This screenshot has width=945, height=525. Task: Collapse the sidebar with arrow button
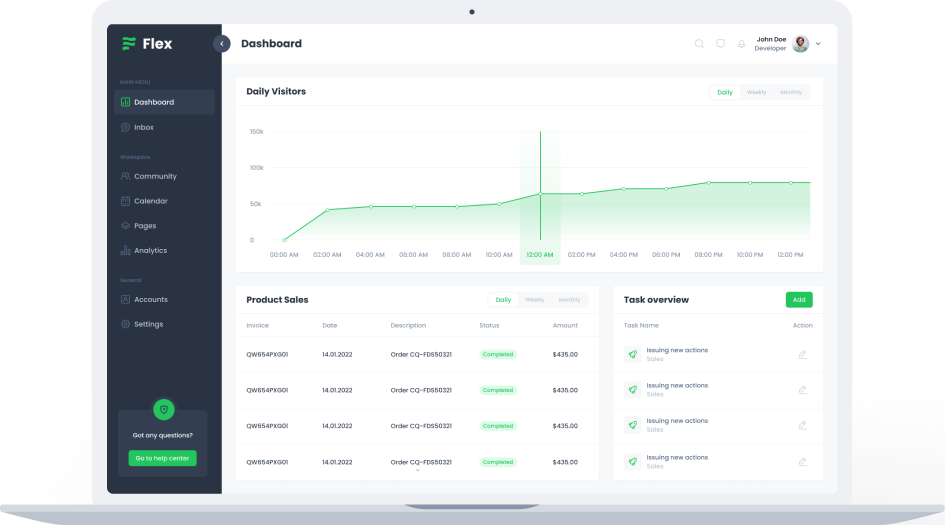click(x=222, y=44)
